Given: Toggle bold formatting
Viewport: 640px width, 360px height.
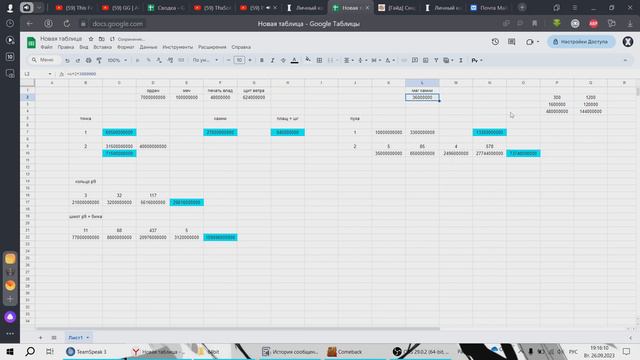Looking at the screenshot, I should [262, 60].
